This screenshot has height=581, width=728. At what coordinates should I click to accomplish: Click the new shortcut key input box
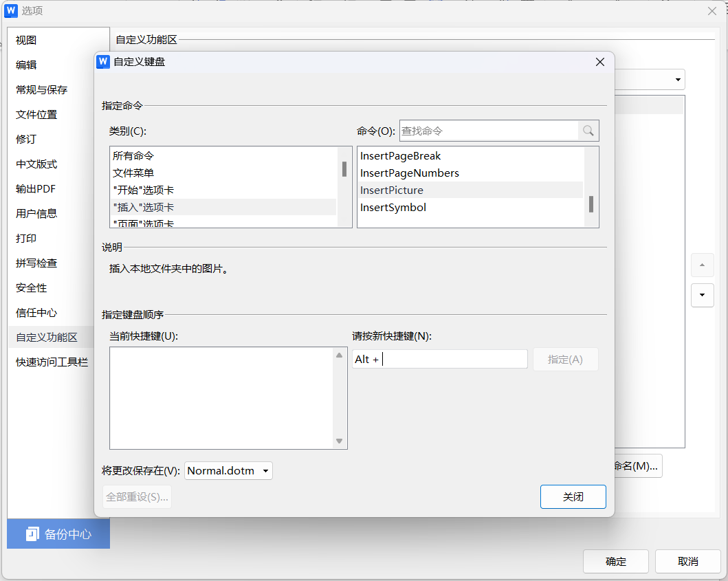point(440,359)
